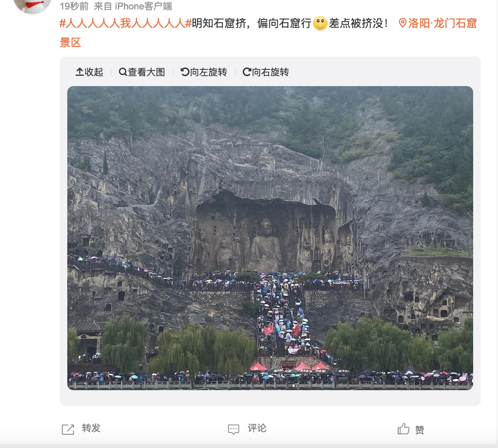Click the location pin icon
The width and height of the screenshot is (498, 448).
[402, 23]
